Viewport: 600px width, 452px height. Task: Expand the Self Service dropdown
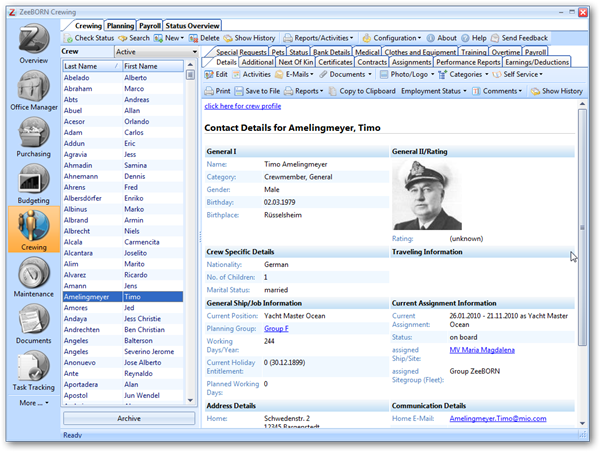(518, 74)
